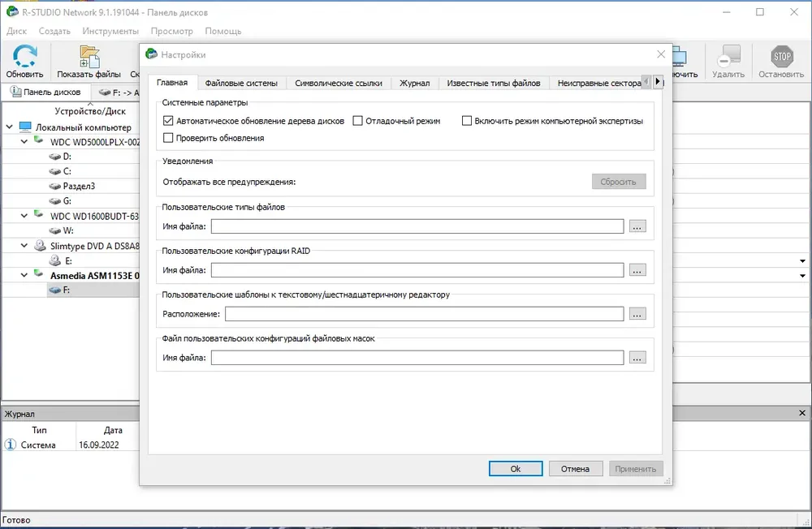Click the Расположение input field
Viewport: 812px width, 529px height.
tap(424, 314)
